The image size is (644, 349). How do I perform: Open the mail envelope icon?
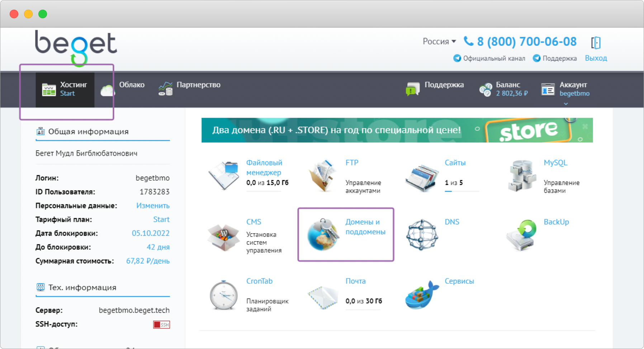click(x=323, y=297)
